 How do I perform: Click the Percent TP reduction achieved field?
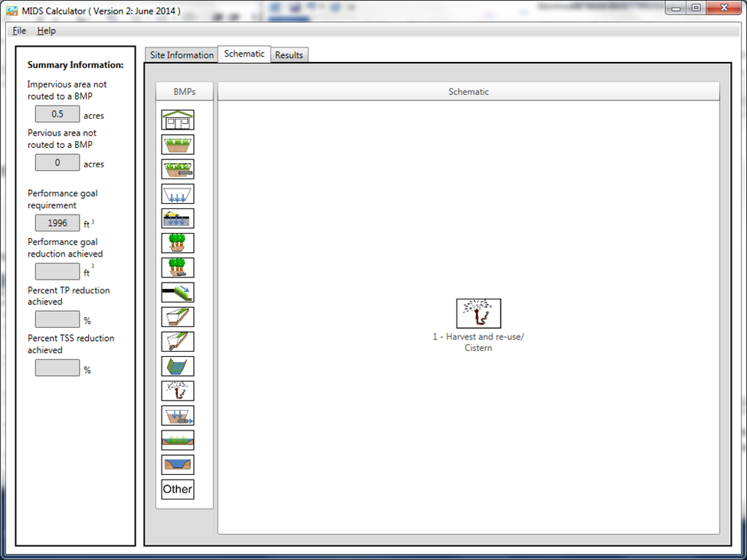coord(57,319)
